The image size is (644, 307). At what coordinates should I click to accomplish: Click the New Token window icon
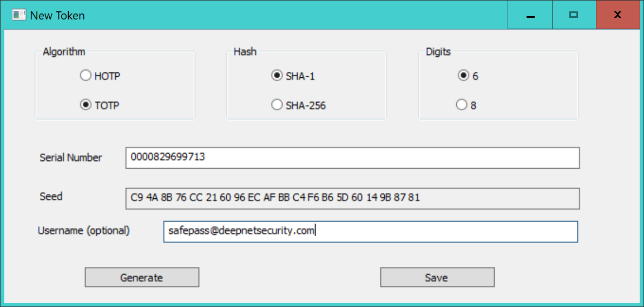pyautogui.click(x=19, y=15)
